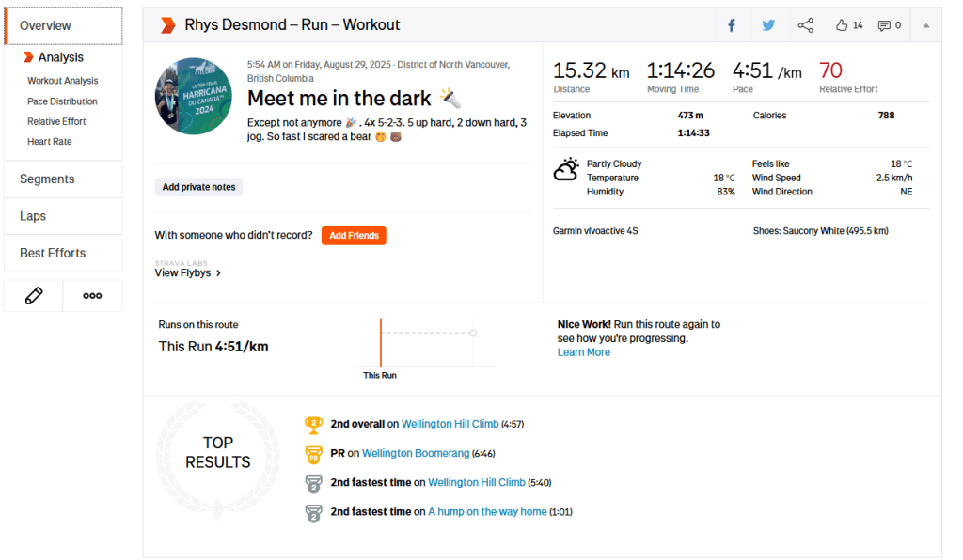Switch to the Laps tab
Viewport: 963px width, 560px height.
pyautogui.click(x=33, y=216)
